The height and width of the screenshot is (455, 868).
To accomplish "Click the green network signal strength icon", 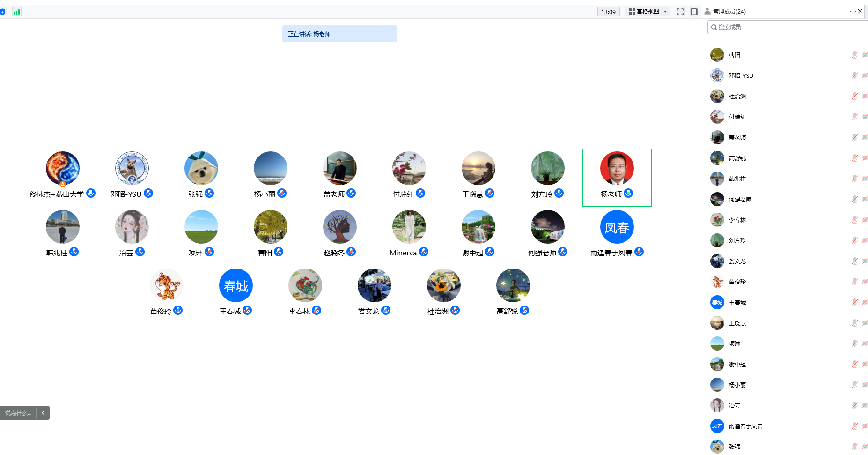I will click(17, 12).
